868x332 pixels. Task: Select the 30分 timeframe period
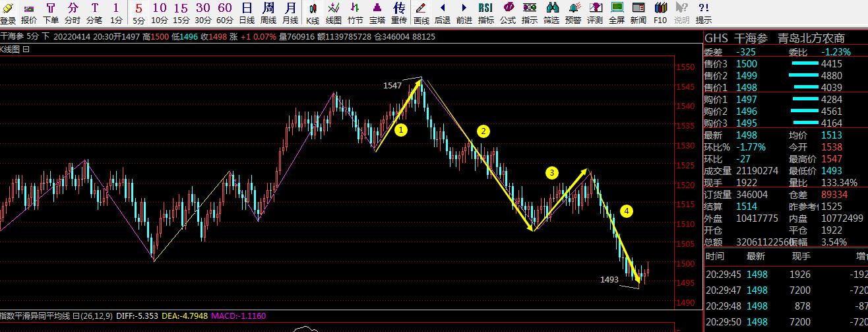tap(203, 12)
